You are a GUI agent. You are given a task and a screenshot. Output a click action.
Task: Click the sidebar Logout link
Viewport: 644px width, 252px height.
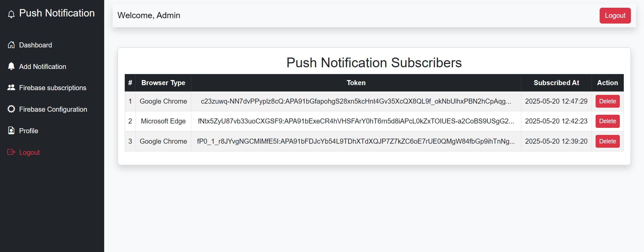click(x=29, y=152)
